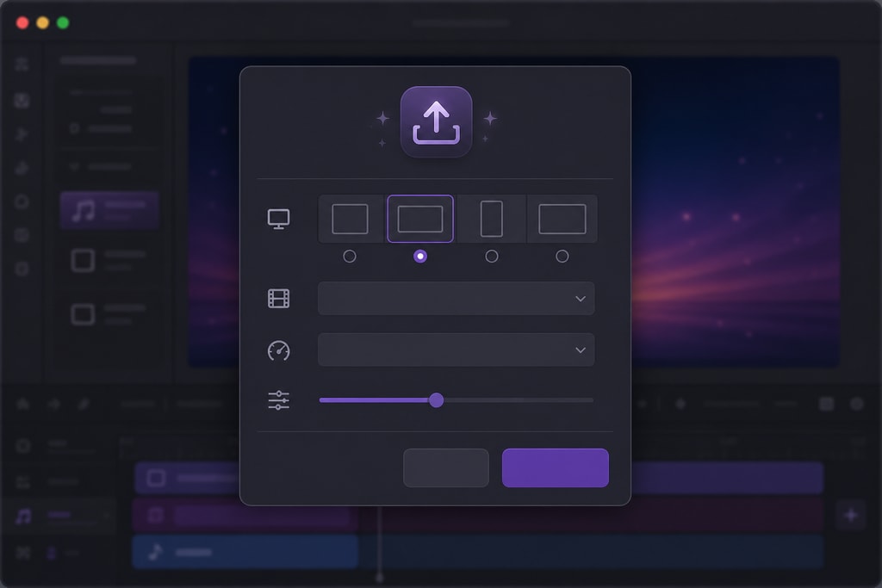Open the dropdown next to the speedometer icon
Screen dimensions: 882x588
click(457, 350)
